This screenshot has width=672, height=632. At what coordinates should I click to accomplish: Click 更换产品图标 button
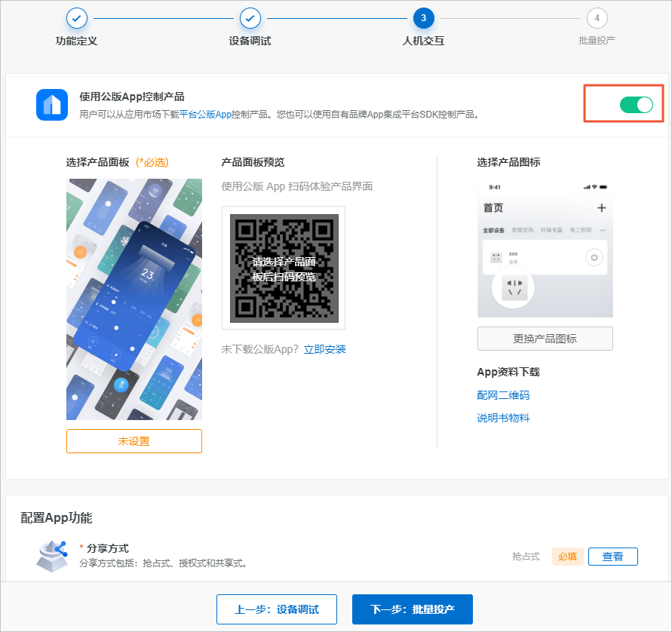point(545,339)
